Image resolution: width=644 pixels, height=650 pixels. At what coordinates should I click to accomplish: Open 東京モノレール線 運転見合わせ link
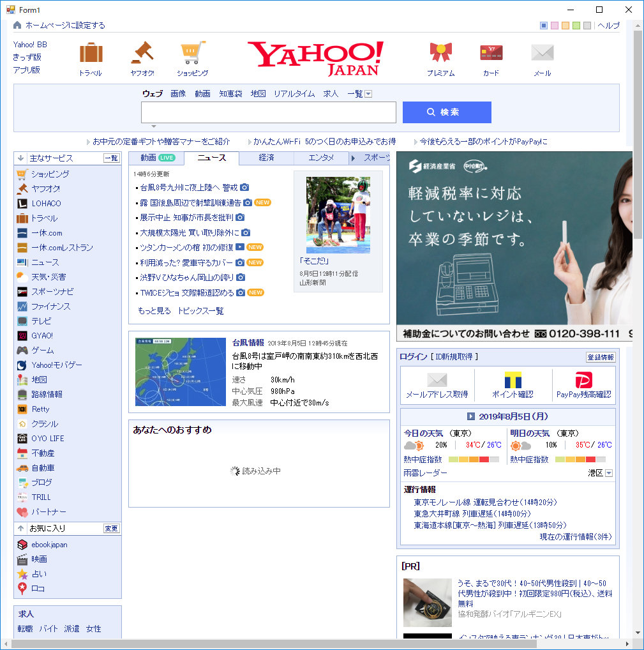(485, 503)
